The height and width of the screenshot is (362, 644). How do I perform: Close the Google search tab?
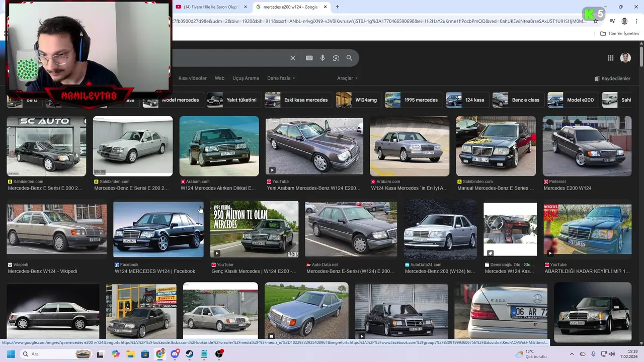click(x=326, y=7)
